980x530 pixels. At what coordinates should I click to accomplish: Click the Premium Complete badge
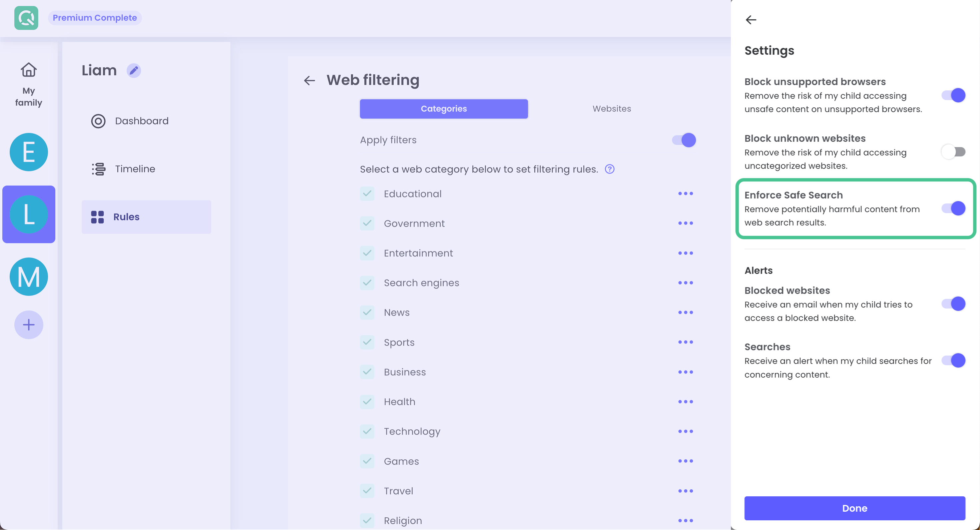(x=95, y=18)
